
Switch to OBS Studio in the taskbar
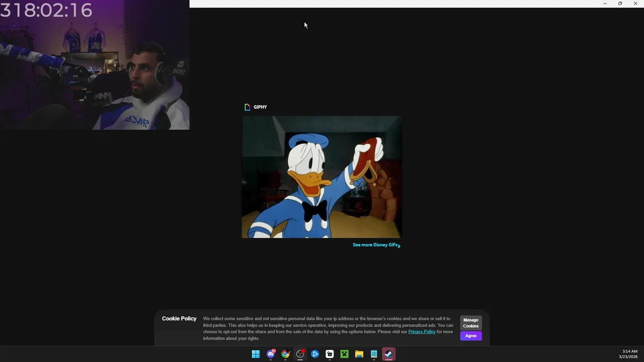pyautogui.click(x=300, y=354)
